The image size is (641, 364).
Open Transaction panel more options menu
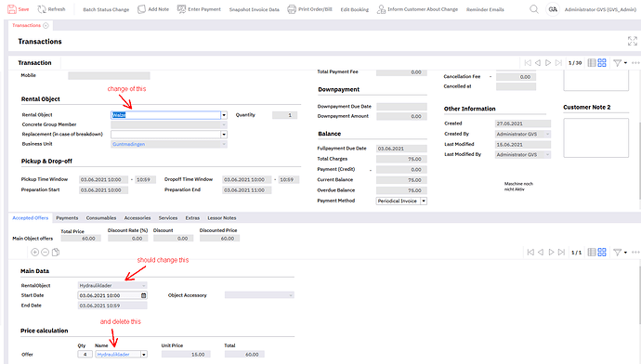pos(635,63)
